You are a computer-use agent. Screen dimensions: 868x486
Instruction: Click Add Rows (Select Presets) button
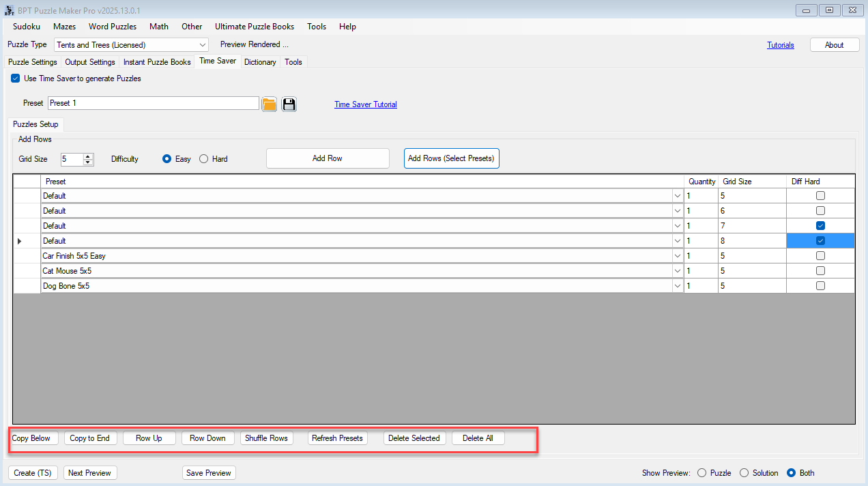452,158
